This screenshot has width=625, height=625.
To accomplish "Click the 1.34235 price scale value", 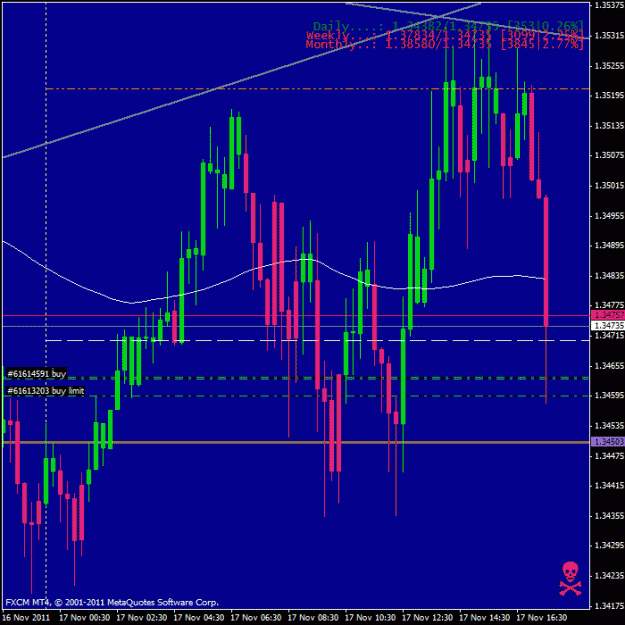I will tap(609, 576).
